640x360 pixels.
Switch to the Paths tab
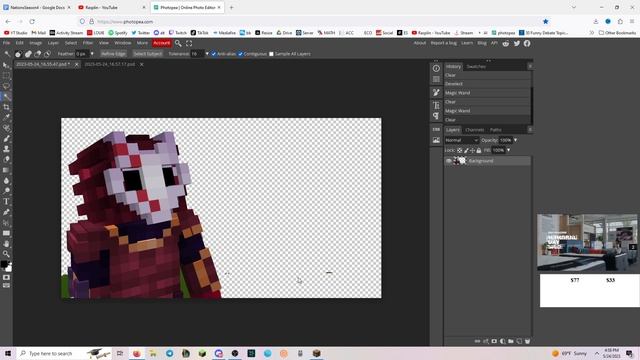(x=496, y=130)
